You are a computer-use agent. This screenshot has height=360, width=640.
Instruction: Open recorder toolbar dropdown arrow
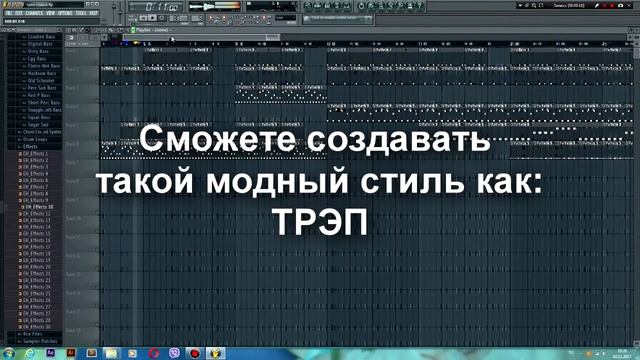(x=520, y=6)
